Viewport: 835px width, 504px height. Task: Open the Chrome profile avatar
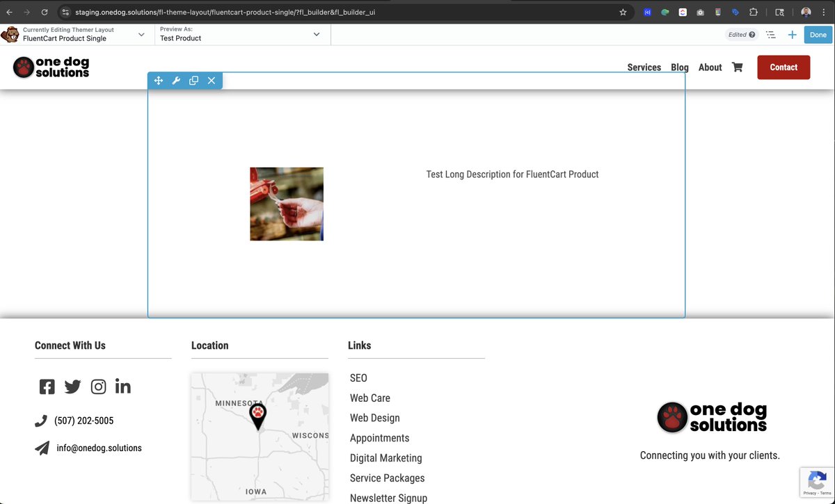click(806, 13)
